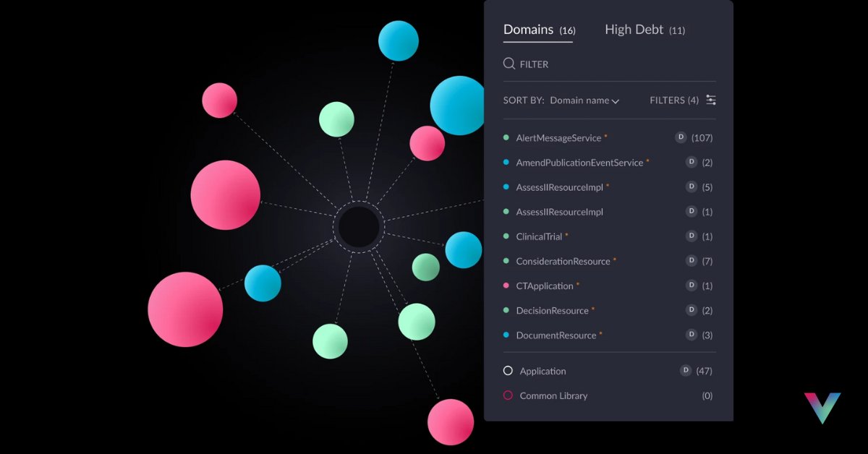Click the filter-settings icon beside FILTERS (4)
This screenshot has height=454, width=868.
point(711,100)
